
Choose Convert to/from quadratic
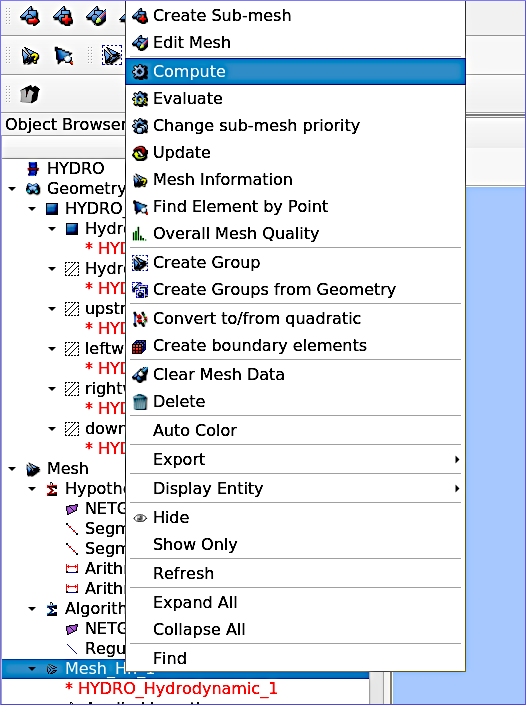pyautogui.click(x=295, y=318)
